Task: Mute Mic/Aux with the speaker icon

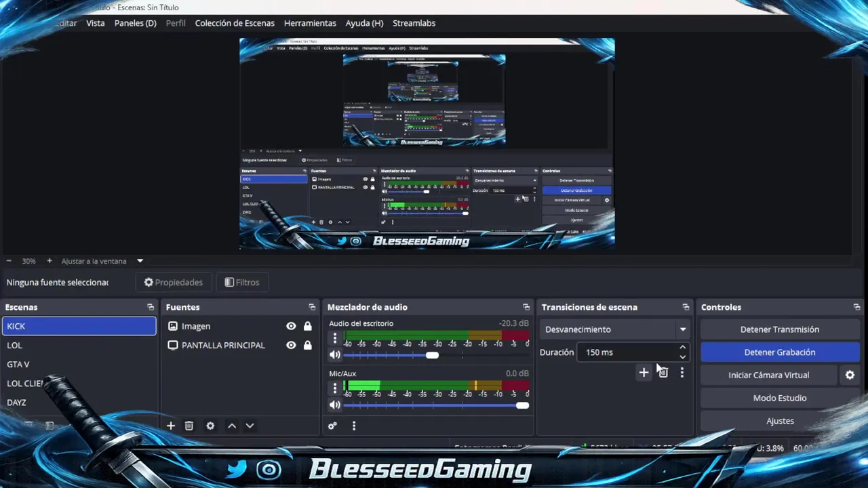Action: [x=335, y=405]
